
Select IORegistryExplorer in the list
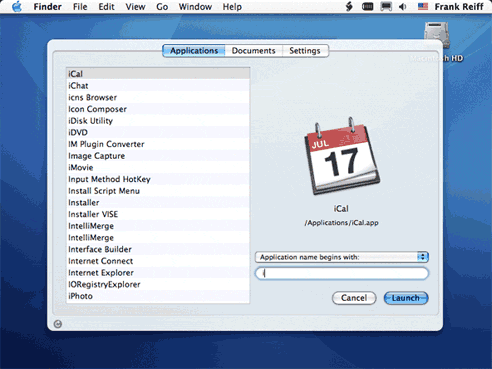pos(158,284)
